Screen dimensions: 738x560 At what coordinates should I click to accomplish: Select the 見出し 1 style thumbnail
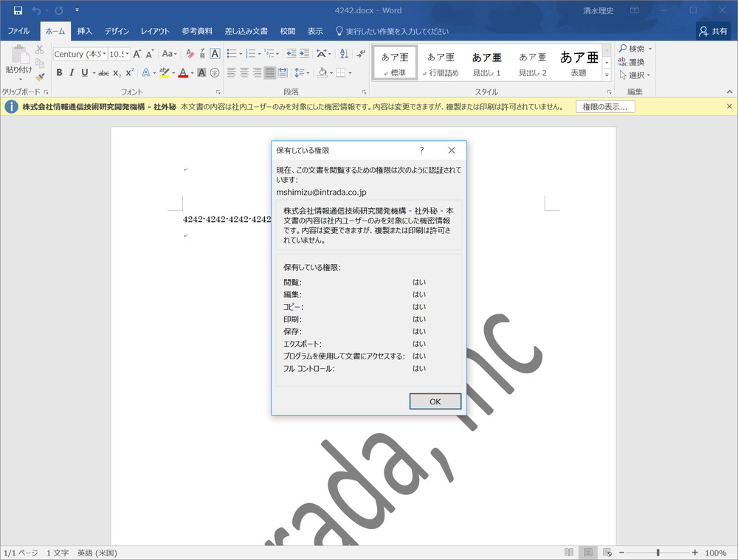486,63
